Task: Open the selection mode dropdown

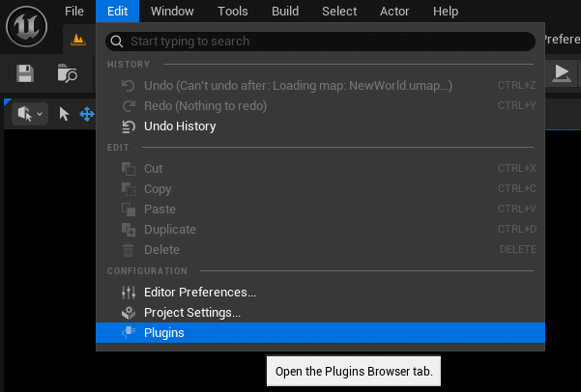Action: pos(30,114)
